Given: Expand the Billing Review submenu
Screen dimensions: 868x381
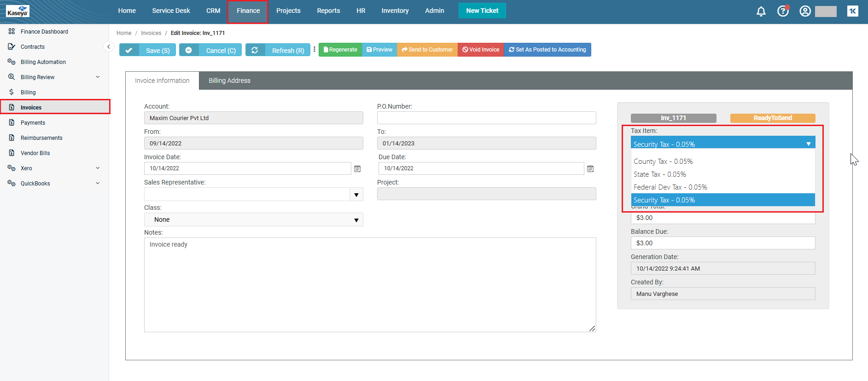Looking at the screenshot, I should (x=98, y=77).
